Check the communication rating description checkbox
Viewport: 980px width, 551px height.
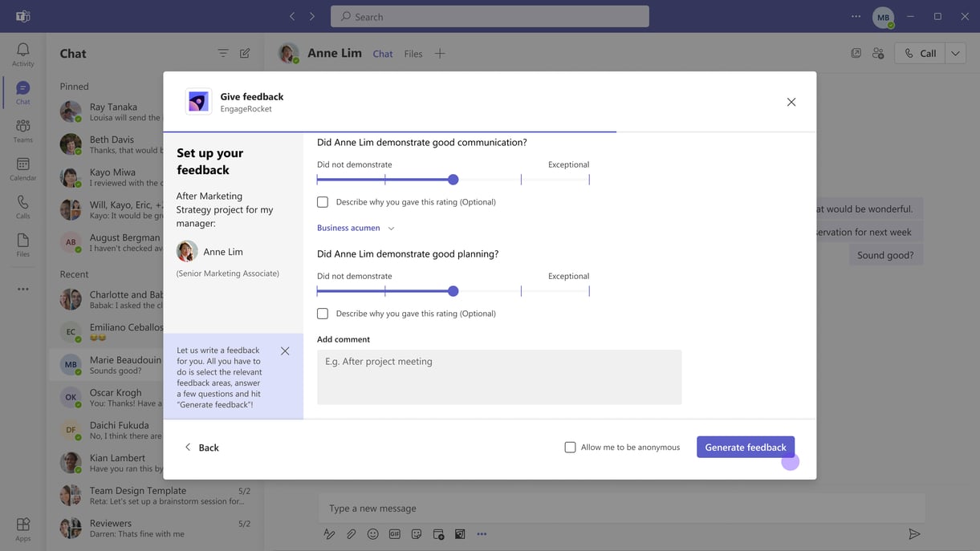(323, 202)
